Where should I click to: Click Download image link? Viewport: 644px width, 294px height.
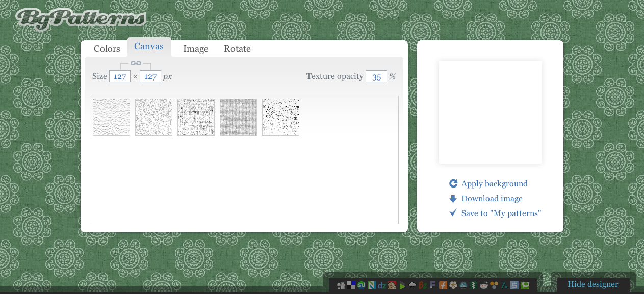click(492, 199)
